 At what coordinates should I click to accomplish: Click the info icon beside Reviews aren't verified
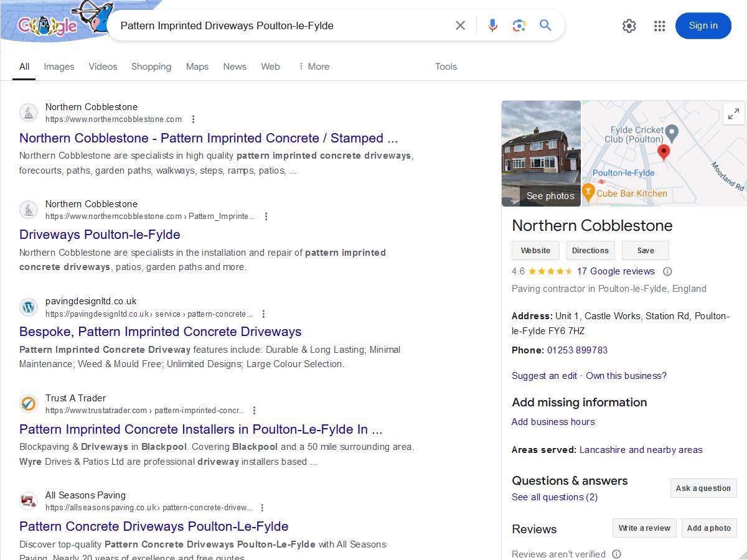(x=616, y=554)
